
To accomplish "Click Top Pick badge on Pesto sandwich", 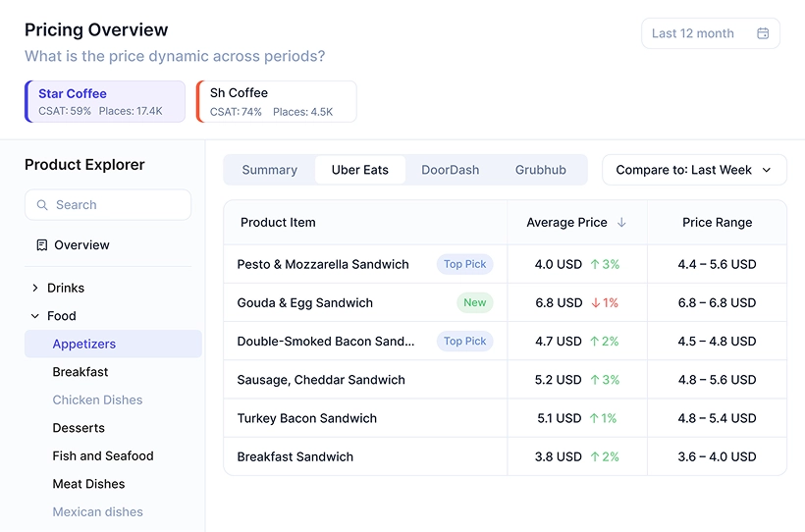I will (x=464, y=264).
